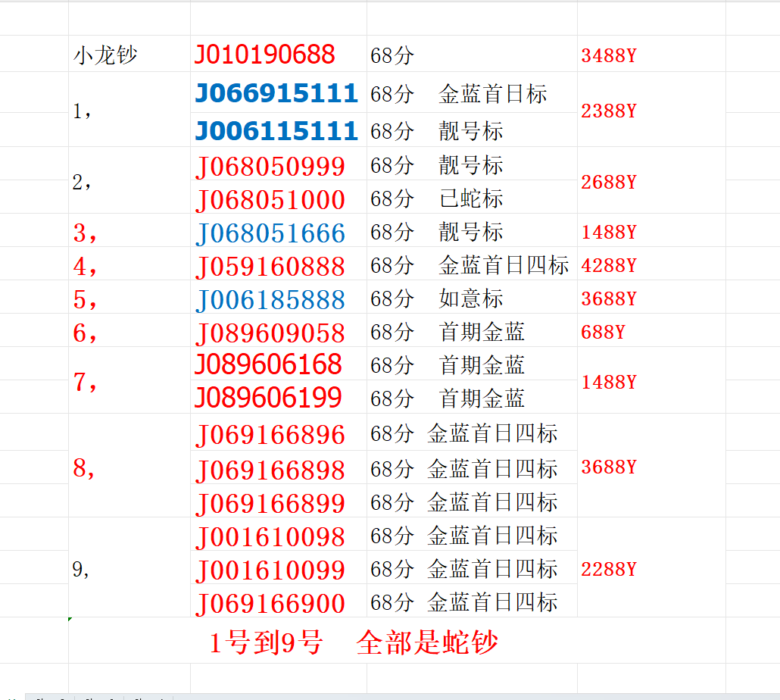Screen dimensions: 780x700
Task: Select the blue serial number J066915111
Action: pyautogui.click(x=276, y=93)
